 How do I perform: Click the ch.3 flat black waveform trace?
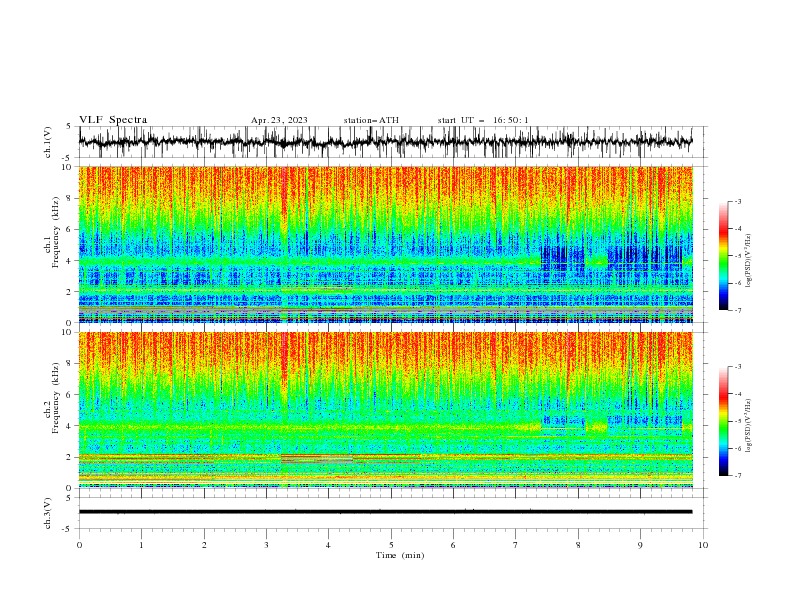tap(385, 512)
